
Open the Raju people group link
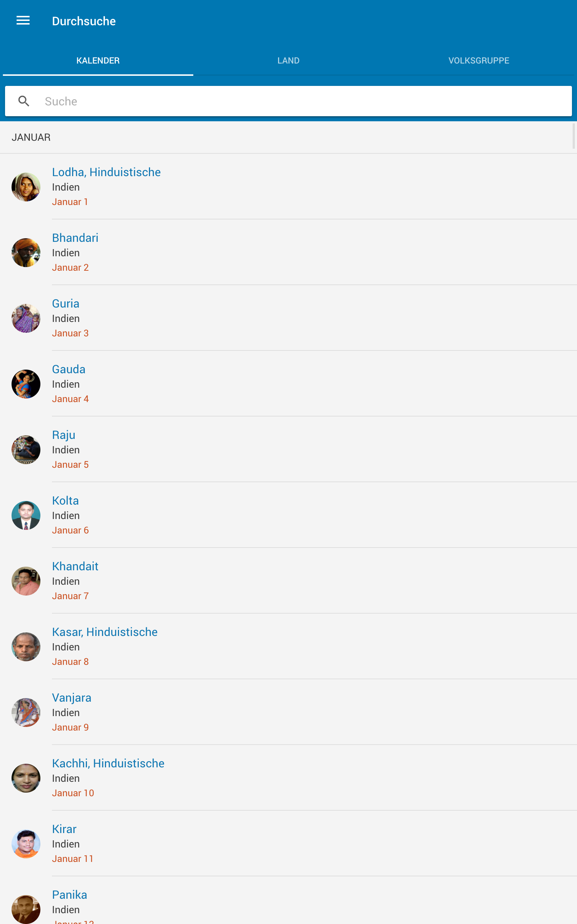coord(64,435)
